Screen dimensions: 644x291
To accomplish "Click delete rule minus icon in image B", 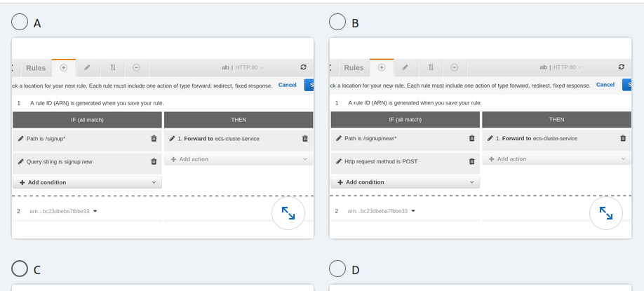I will 455,68.
